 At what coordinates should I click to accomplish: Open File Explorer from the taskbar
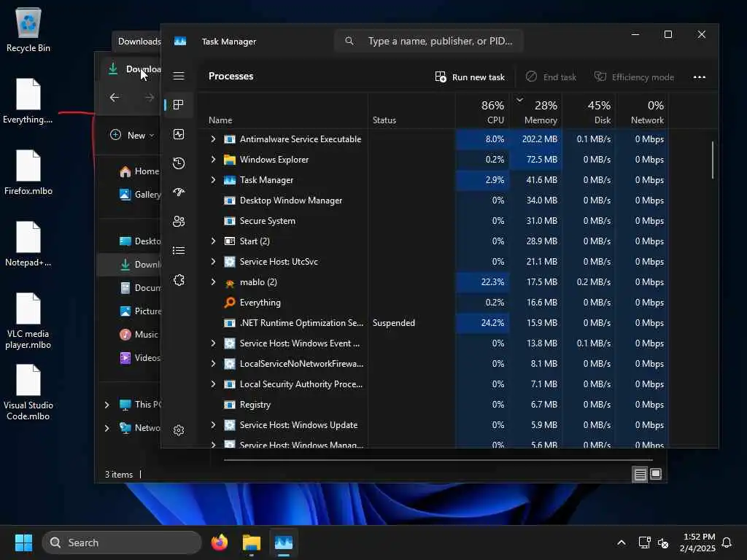[x=251, y=542]
